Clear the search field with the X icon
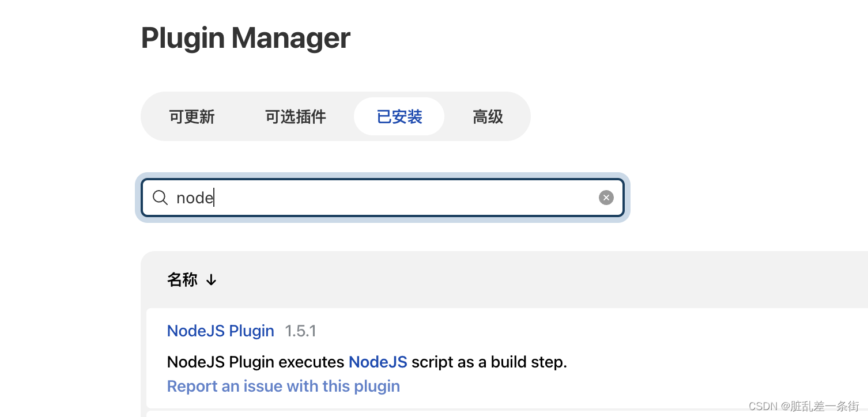 click(x=606, y=198)
